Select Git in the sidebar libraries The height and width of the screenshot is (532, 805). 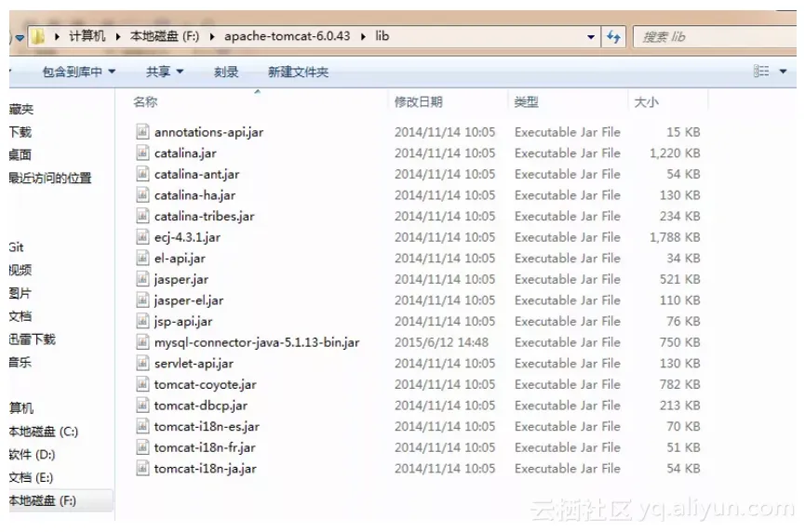pos(17,247)
